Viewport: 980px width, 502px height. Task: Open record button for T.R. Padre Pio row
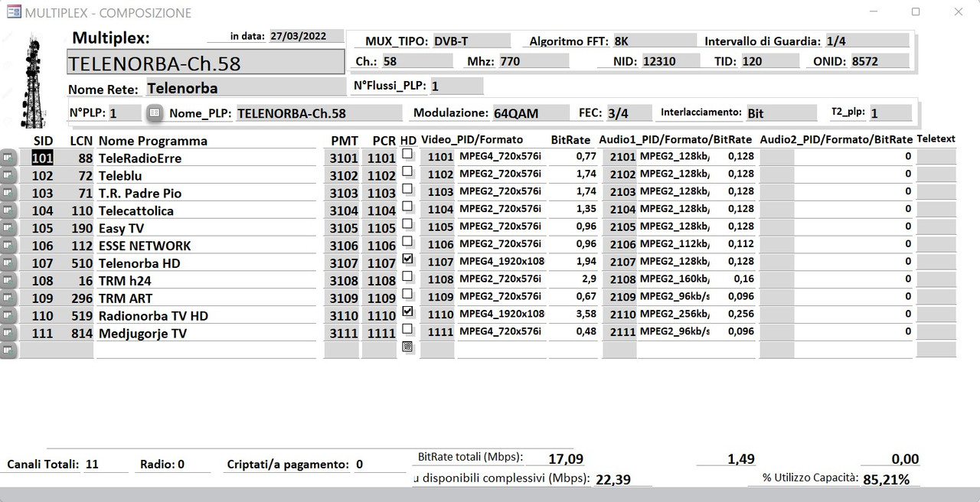point(8,193)
